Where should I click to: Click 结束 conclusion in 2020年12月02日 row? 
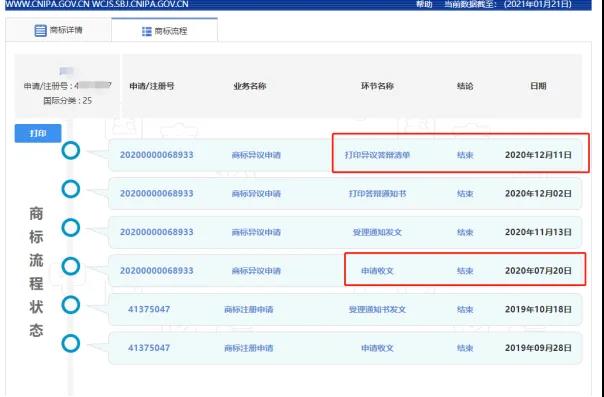tap(465, 194)
